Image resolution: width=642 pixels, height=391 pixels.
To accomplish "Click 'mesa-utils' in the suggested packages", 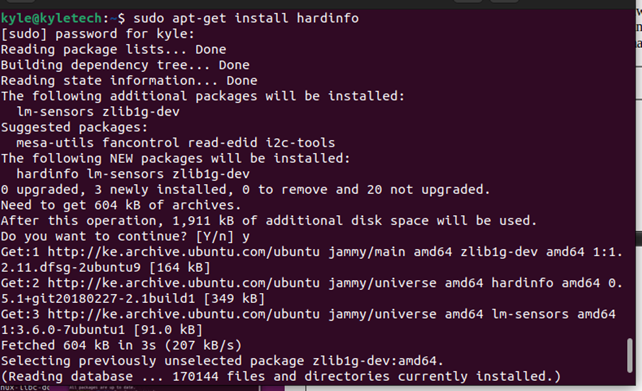I will [55, 143].
